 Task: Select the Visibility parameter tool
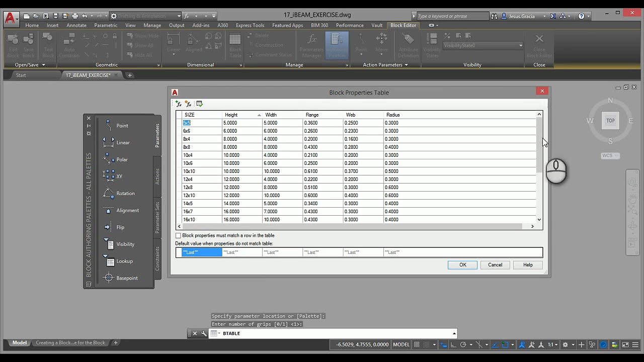118,244
